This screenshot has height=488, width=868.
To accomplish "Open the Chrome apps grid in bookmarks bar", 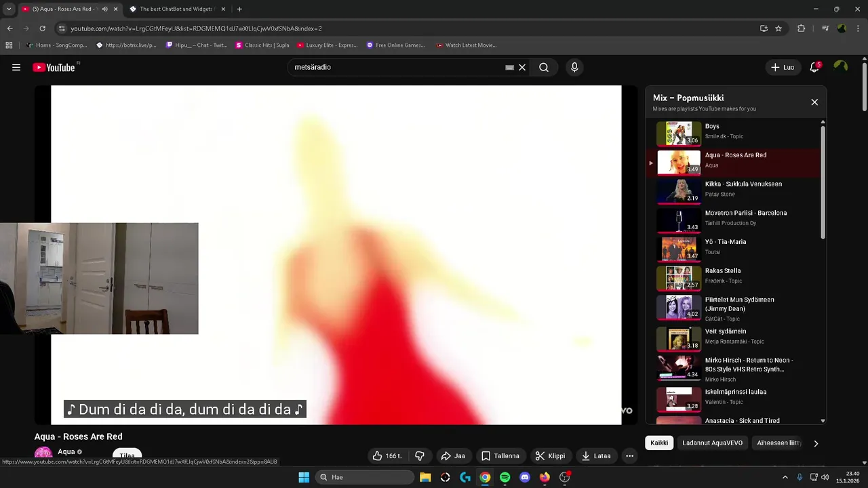I will coord(9,45).
